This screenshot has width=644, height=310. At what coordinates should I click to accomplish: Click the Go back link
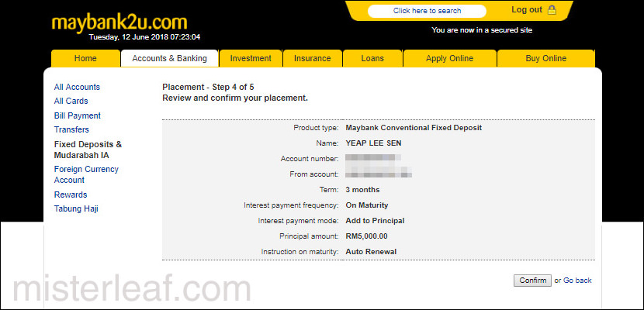point(577,281)
